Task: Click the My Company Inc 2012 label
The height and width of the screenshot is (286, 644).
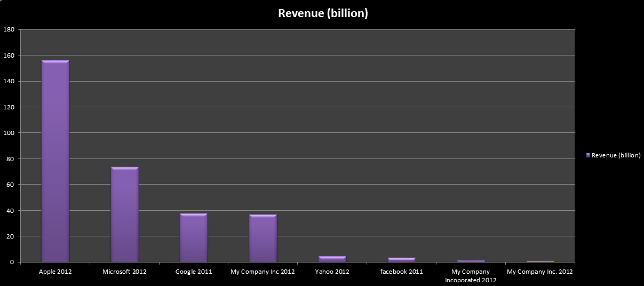Action: click(x=263, y=272)
